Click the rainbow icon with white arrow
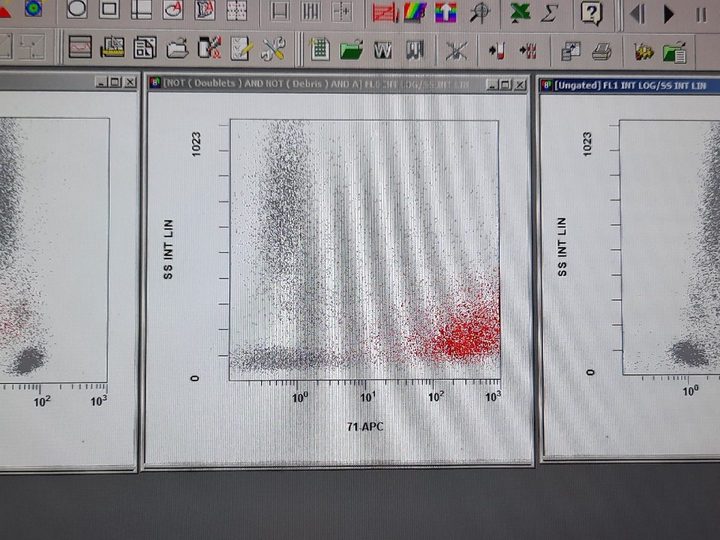This screenshot has height=540, width=720. pos(446,13)
